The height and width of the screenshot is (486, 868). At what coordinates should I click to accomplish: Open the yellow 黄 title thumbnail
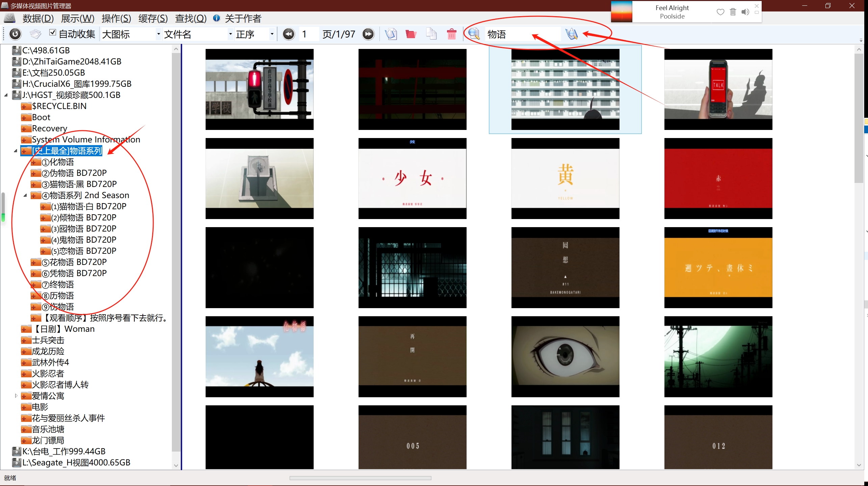tap(565, 179)
